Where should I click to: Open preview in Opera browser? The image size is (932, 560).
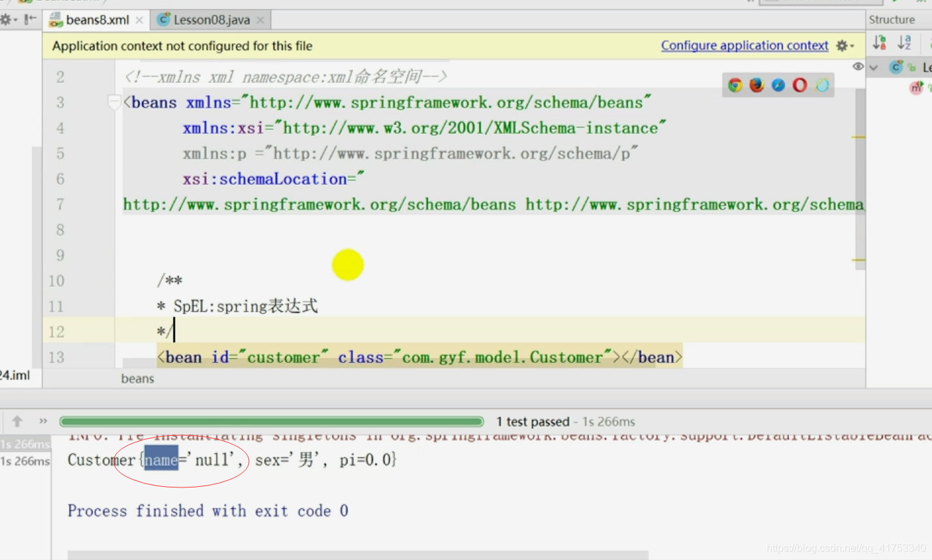(799, 85)
